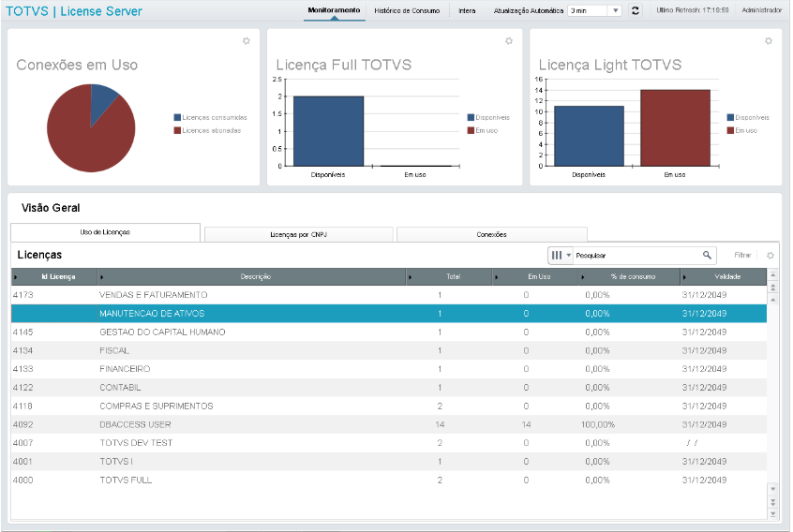Image resolution: width=793 pixels, height=532 pixels.
Task: Expand % de consumo column header arrow
Action: [x=583, y=277]
